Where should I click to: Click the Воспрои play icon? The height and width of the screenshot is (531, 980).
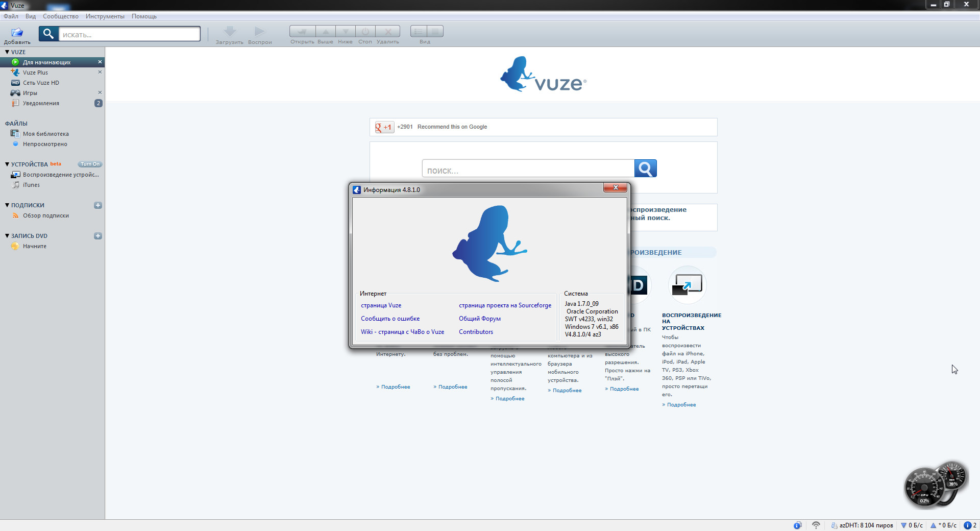[260, 32]
